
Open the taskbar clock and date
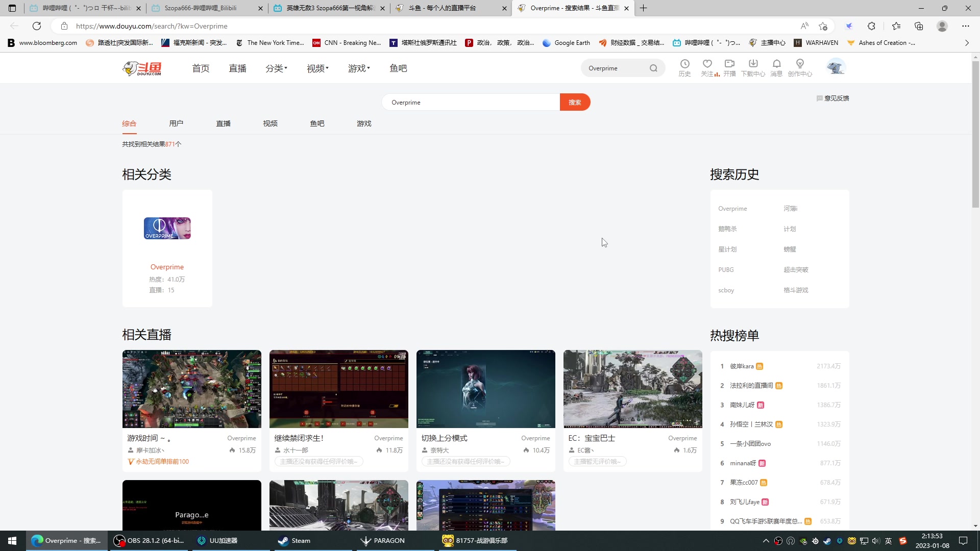pos(932,541)
